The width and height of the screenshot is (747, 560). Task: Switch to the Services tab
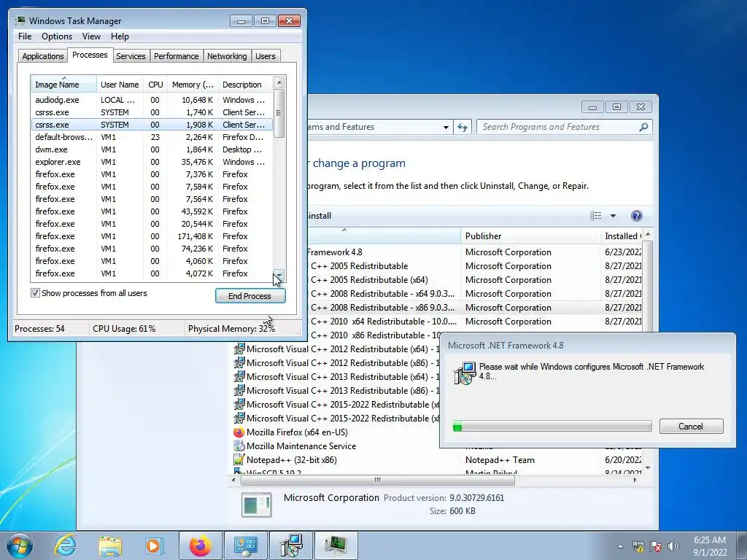click(x=131, y=56)
